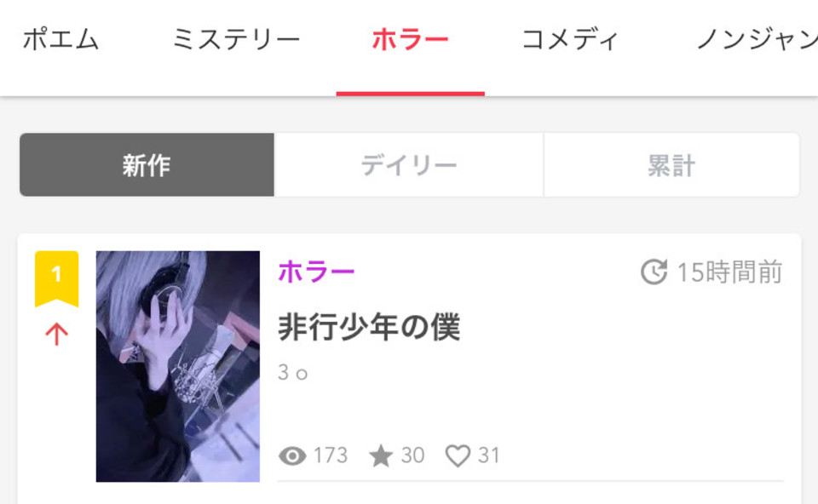Click the 15時間前 timestamp text

click(x=730, y=272)
